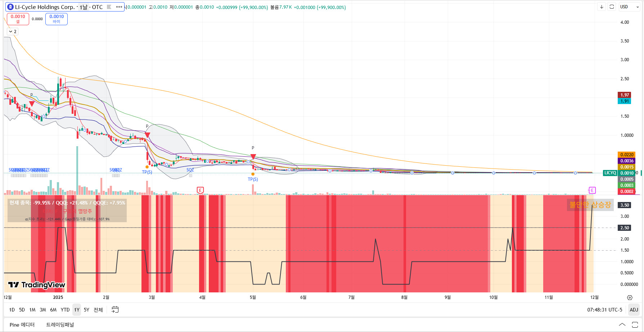Screen dimensions: 644x332
Task: Click the flag icon next to OTC
Action: pyautogui.click(x=109, y=7)
